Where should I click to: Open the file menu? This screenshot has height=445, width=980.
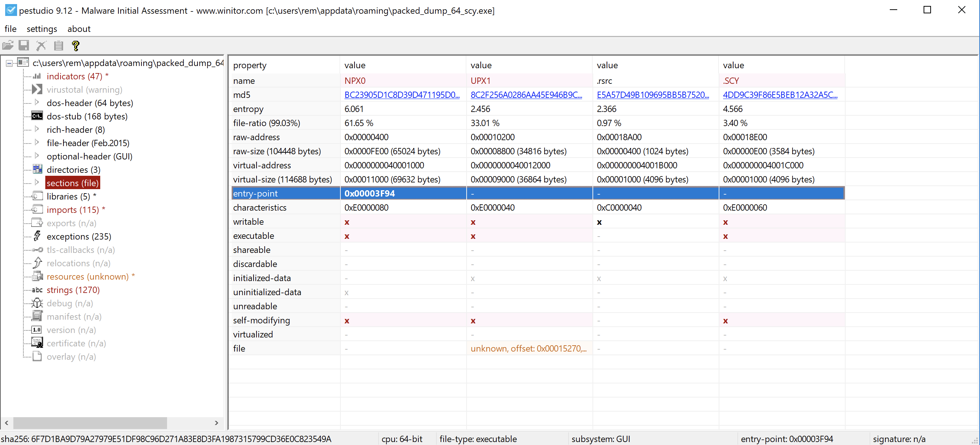10,29
